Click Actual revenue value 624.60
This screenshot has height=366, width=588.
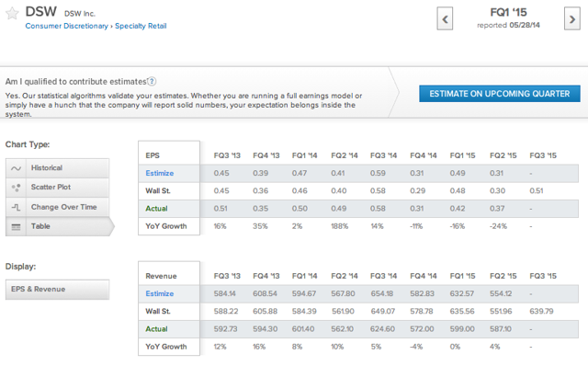[x=382, y=329]
